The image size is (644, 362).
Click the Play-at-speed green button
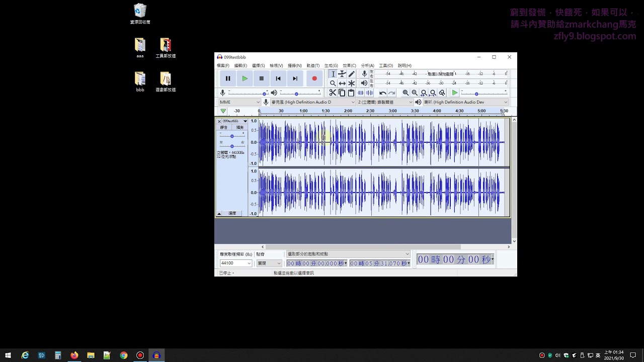point(455,93)
